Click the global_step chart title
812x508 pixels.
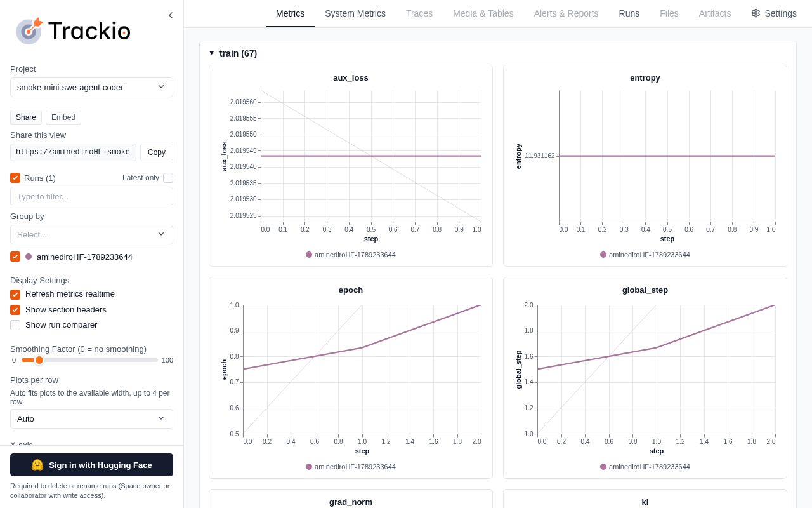click(x=645, y=290)
